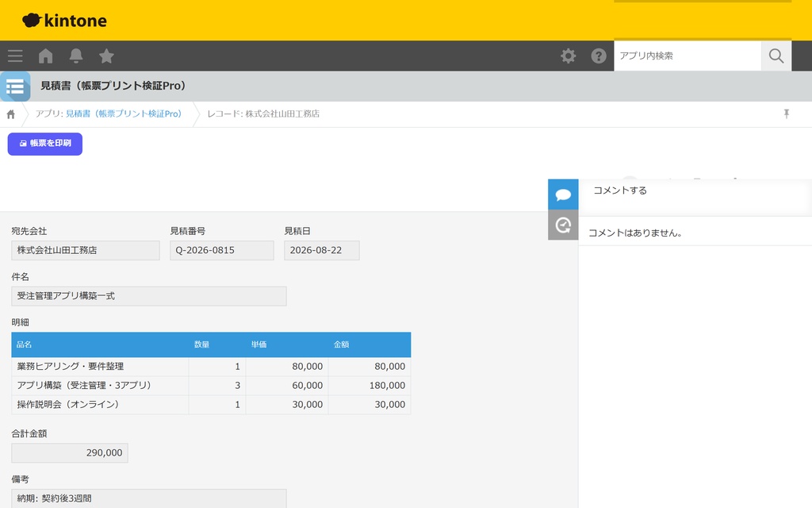
Task: Select row 業務ヒアリング・要件整理
Action: [x=211, y=367]
